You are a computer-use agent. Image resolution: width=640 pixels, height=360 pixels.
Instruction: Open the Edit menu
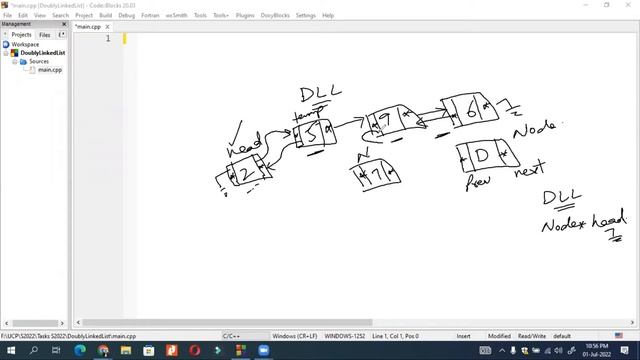23,15
